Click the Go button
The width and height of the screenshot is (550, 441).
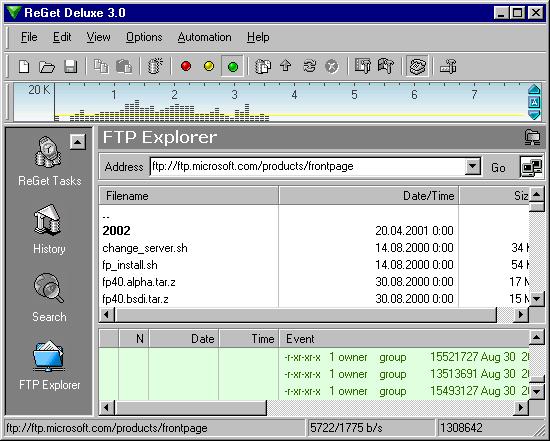point(498,167)
